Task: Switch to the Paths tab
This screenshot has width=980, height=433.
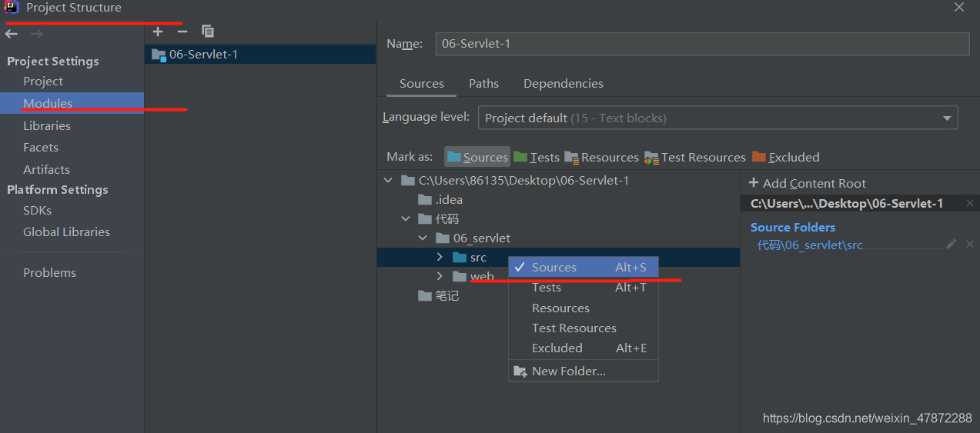Action: pyautogui.click(x=483, y=83)
